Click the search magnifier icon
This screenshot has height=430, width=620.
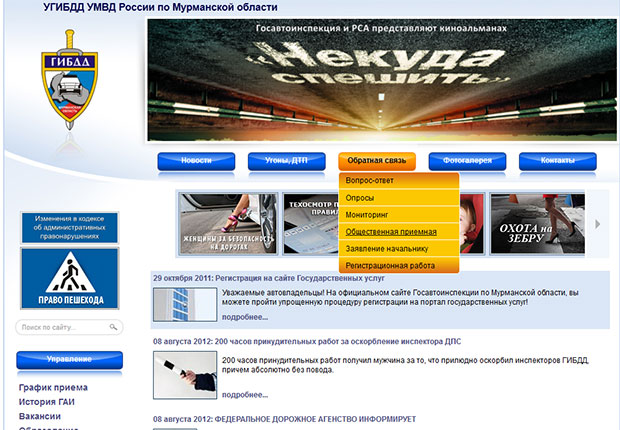point(113,327)
